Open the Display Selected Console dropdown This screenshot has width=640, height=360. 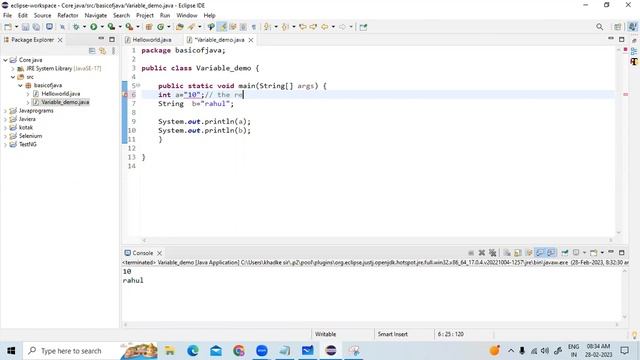pos(584,253)
